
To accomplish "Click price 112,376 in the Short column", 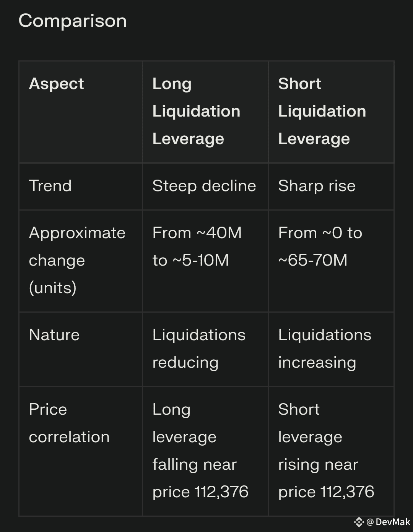I will [326, 492].
